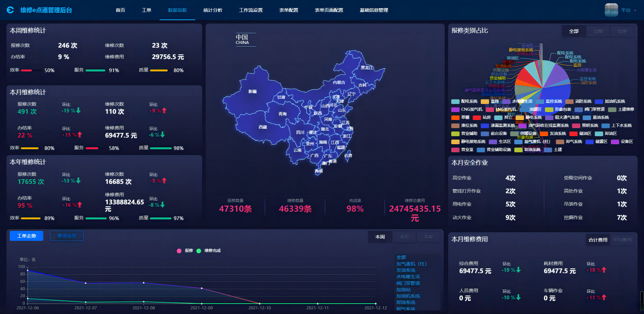Click the 罩棚 orange legend marker
Screen dimensions: 644x314
(455, 117)
